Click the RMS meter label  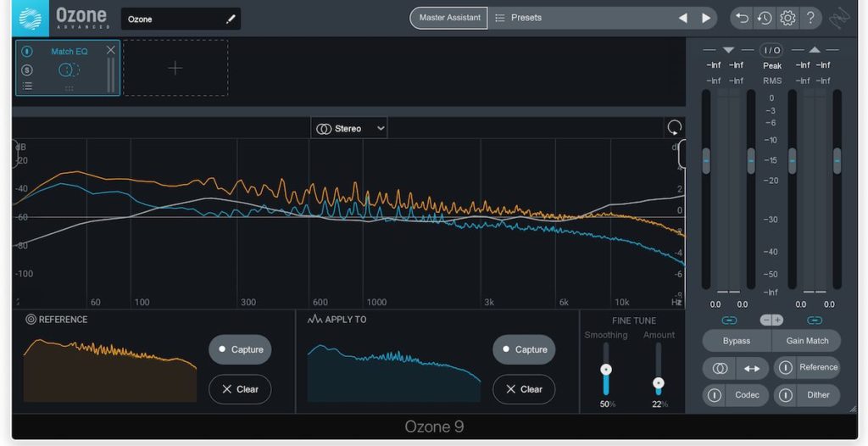[x=772, y=81]
